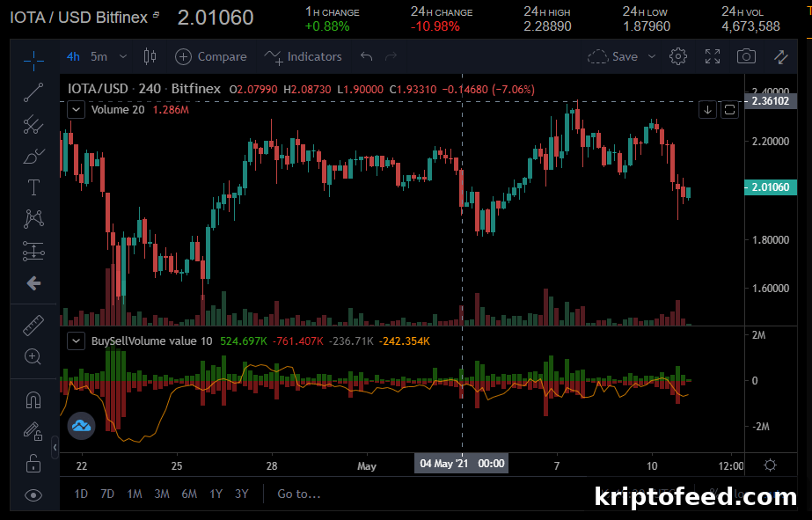Toggle magnet mode snapping

tap(33, 400)
